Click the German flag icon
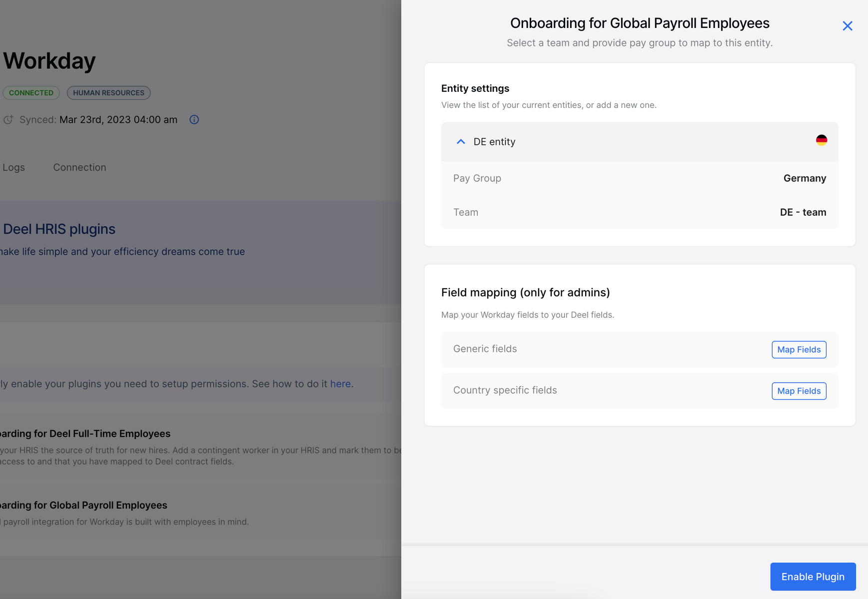The image size is (868, 599). pos(821,140)
